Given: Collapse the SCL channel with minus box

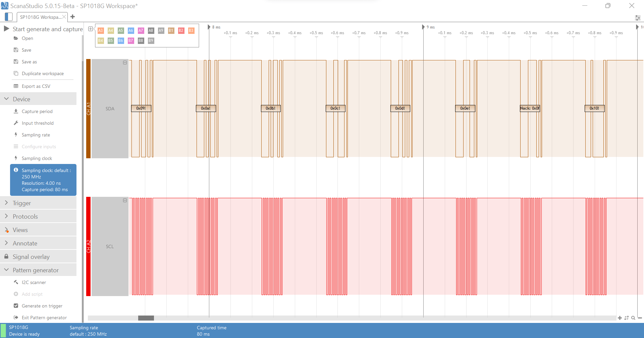Looking at the screenshot, I should click(x=125, y=201).
